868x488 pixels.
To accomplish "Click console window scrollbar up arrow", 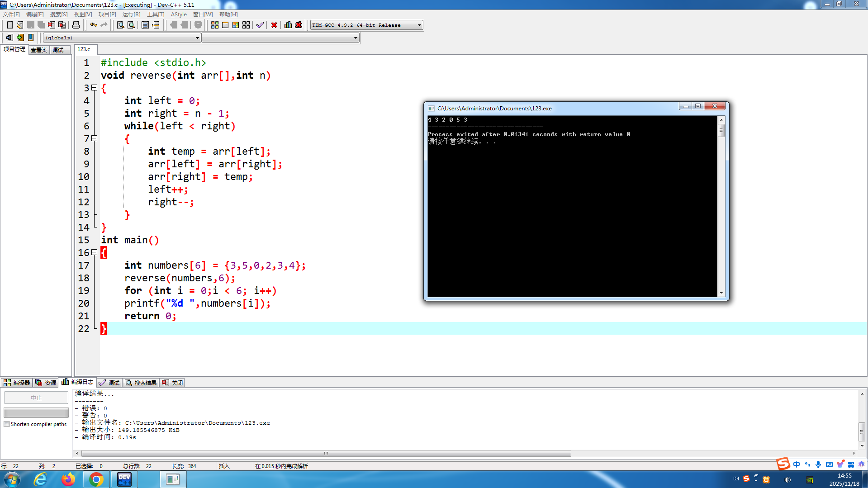I will [x=721, y=119].
